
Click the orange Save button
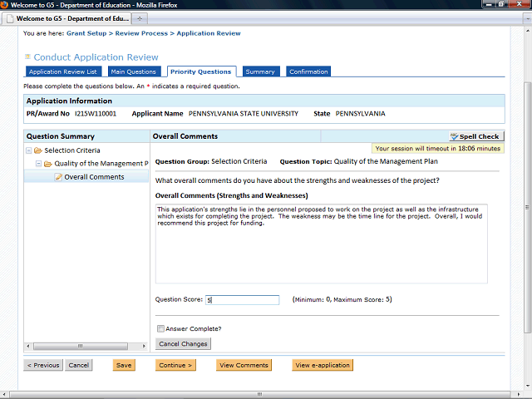124,365
